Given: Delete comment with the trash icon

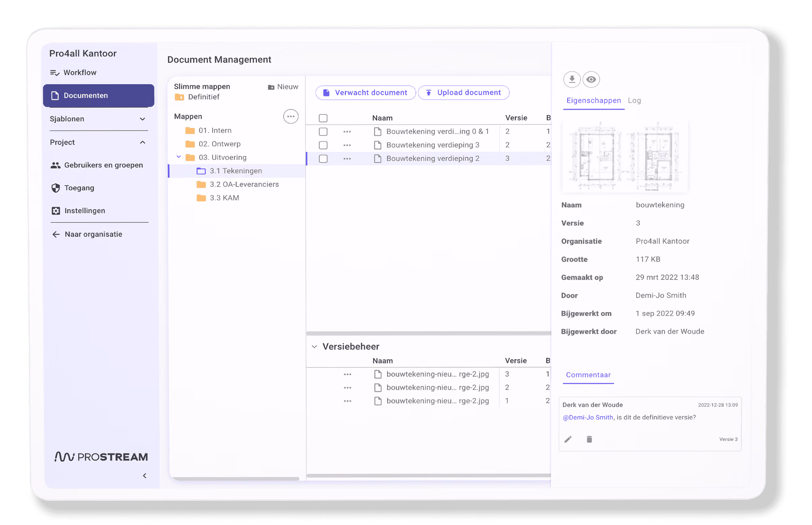Looking at the screenshot, I should (589, 439).
